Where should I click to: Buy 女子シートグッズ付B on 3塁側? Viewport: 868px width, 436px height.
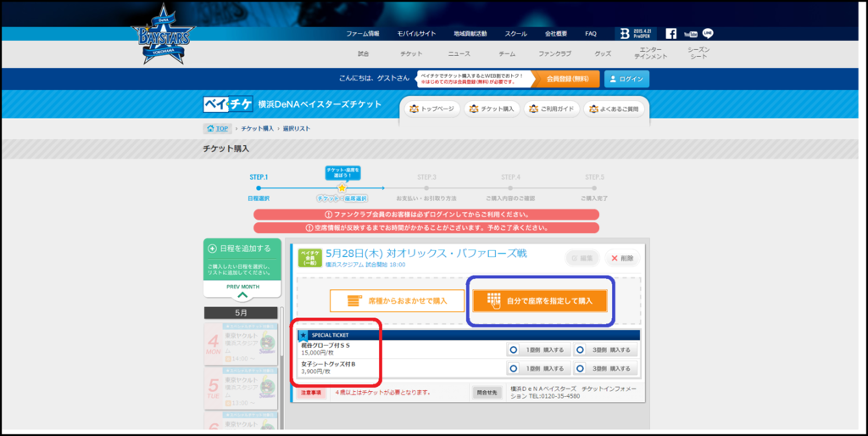pos(605,368)
